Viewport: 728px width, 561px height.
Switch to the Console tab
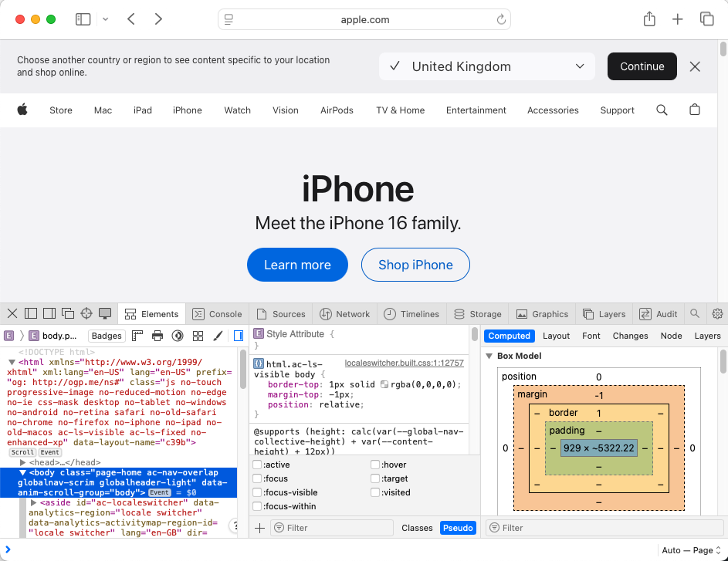[217, 314]
